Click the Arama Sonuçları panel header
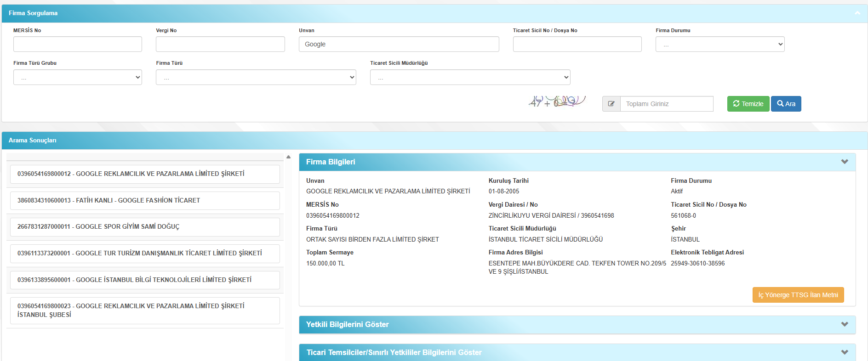Screen dimensions: 868x361 [x=434, y=141]
